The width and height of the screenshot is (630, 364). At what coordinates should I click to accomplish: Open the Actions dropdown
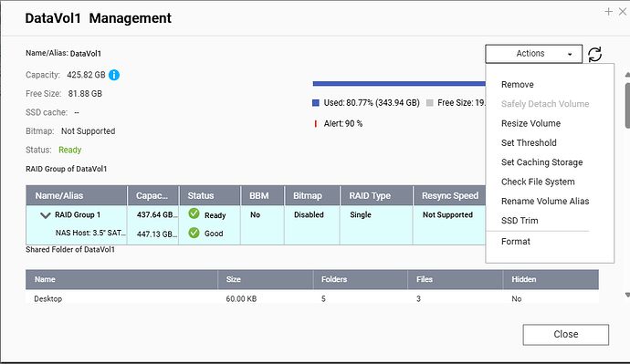(x=533, y=54)
